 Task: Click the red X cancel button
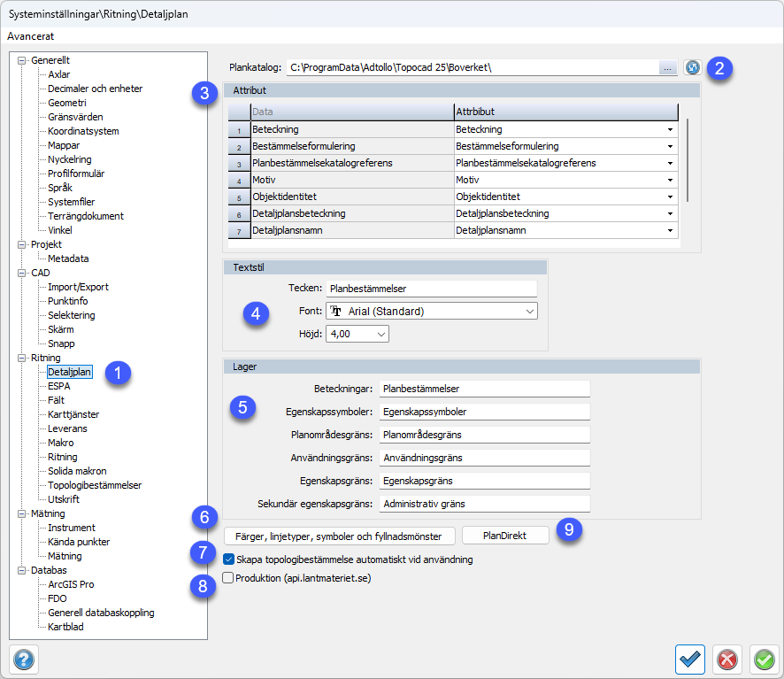click(726, 659)
